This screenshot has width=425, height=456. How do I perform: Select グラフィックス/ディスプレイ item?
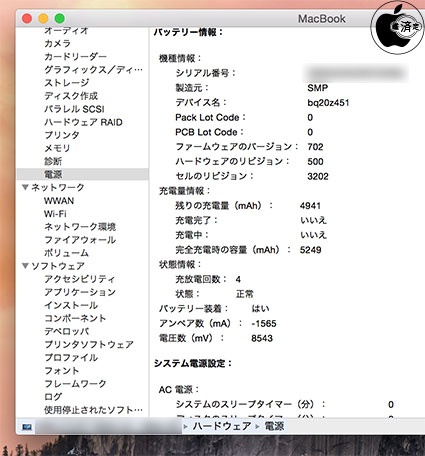coord(93,69)
